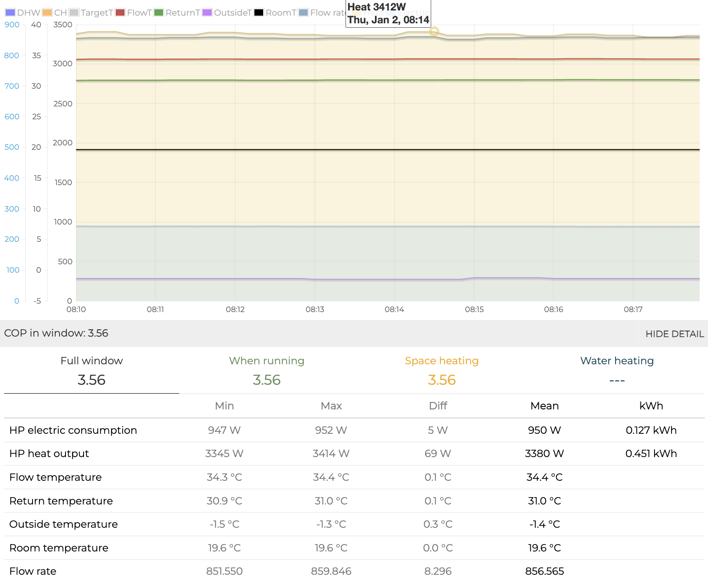Toggle the Flow rate series label
This screenshot has width=708, height=588.
point(327,12)
